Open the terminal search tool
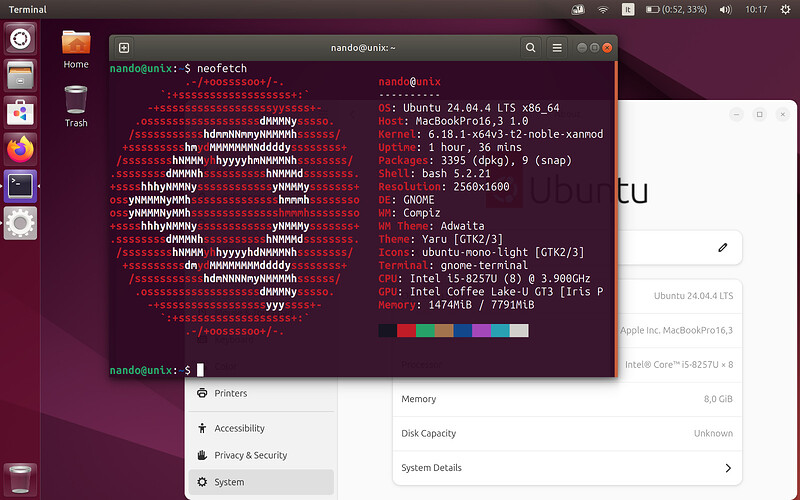 (531, 47)
